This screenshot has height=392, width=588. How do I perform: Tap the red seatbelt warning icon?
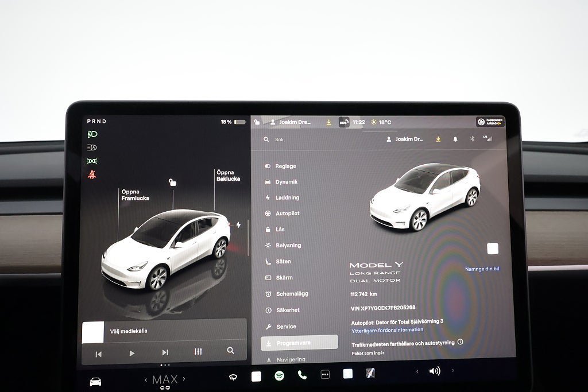click(92, 174)
